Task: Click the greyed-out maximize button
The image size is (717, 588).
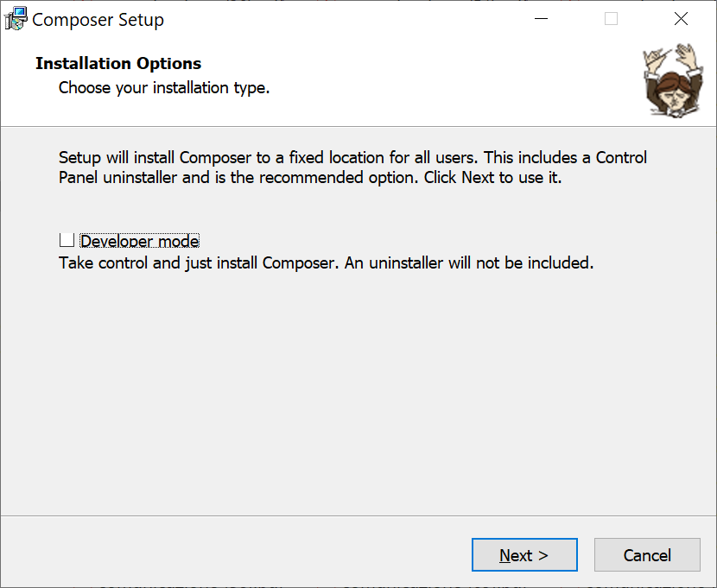Action: click(611, 19)
